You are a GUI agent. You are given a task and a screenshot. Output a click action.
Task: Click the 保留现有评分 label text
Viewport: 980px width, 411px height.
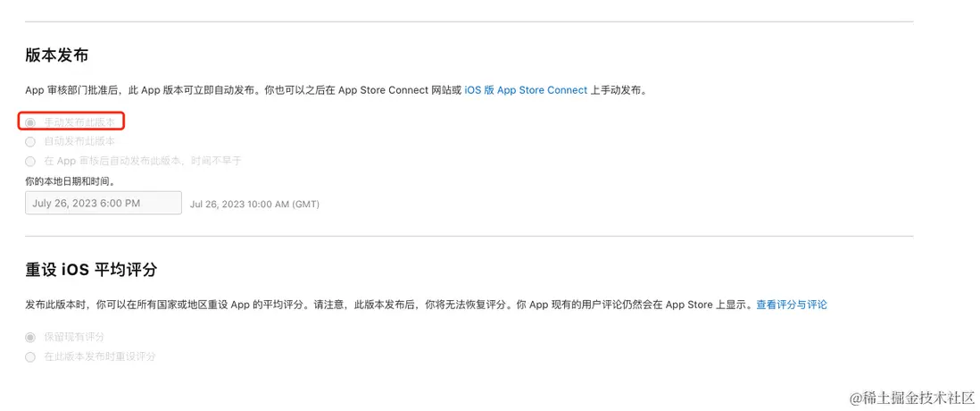pos(74,337)
